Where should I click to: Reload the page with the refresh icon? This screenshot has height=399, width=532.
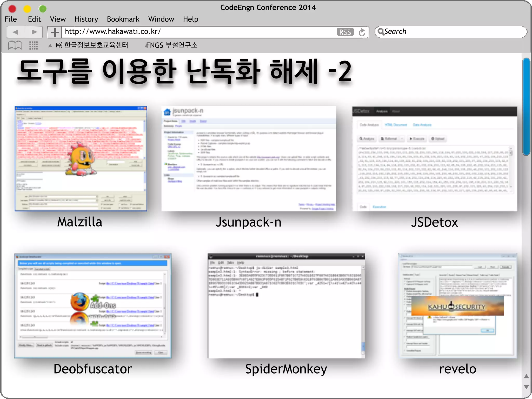362,32
